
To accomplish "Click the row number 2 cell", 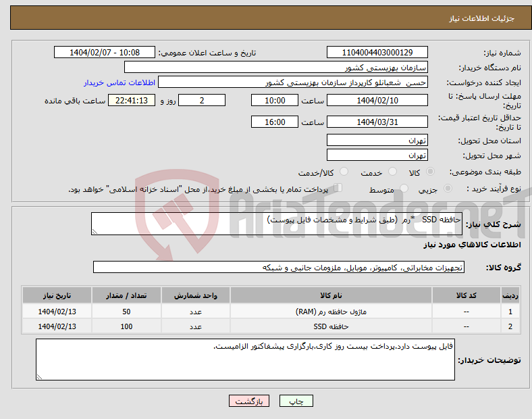I will click(510, 326).
